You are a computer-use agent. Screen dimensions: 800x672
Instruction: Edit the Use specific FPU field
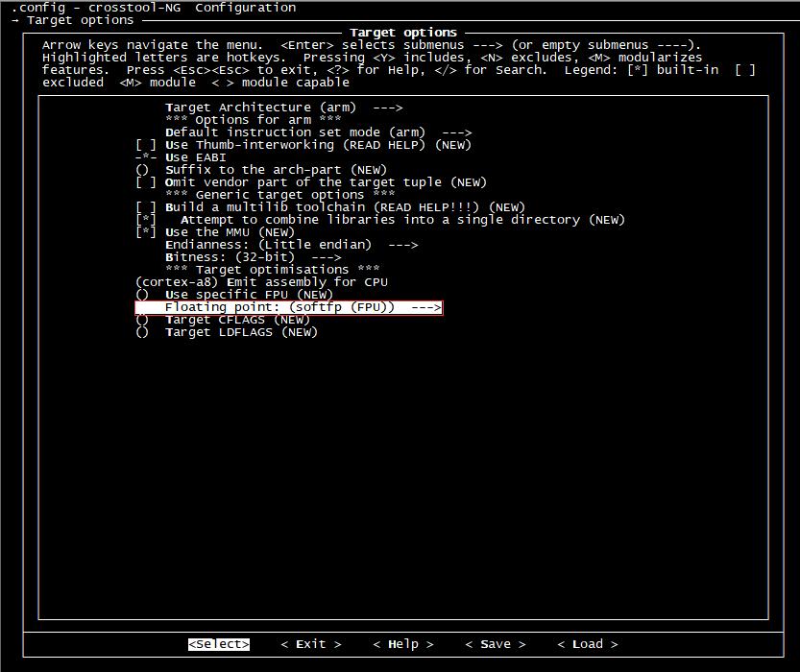click(234, 295)
